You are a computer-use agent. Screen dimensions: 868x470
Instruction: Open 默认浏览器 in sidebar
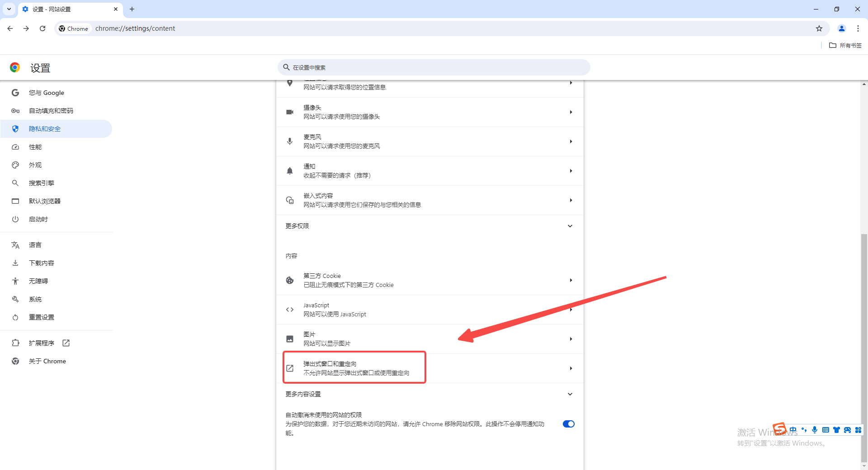point(57,201)
